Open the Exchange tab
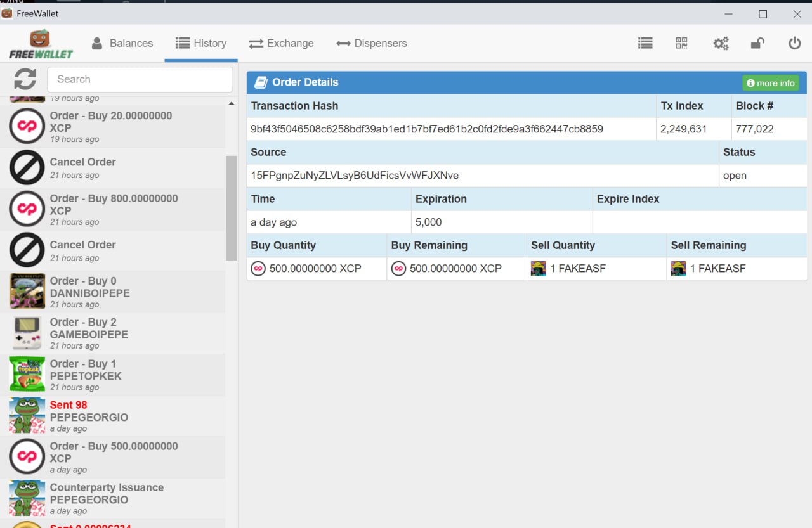Image resolution: width=812 pixels, height=528 pixels. [x=281, y=43]
